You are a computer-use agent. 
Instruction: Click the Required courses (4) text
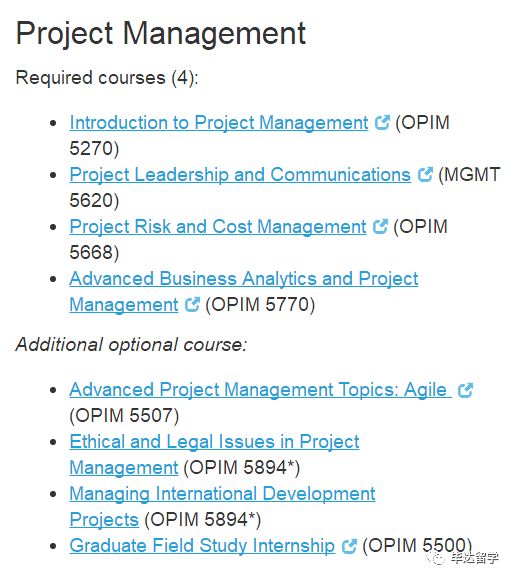107,78
